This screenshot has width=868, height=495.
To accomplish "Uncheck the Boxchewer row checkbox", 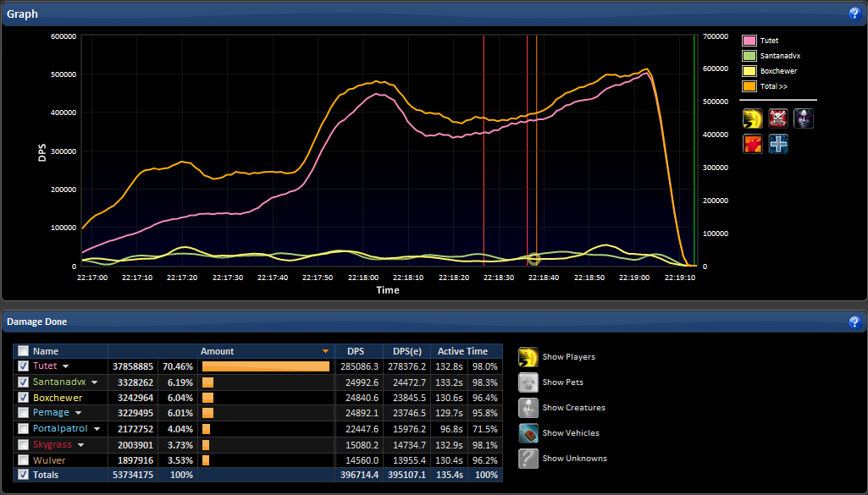I will point(23,398).
